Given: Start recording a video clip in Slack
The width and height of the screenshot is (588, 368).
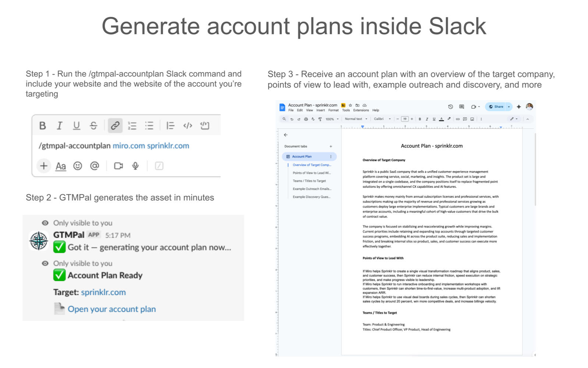Looking at the screenshot, I should click(x=118, y=166).
